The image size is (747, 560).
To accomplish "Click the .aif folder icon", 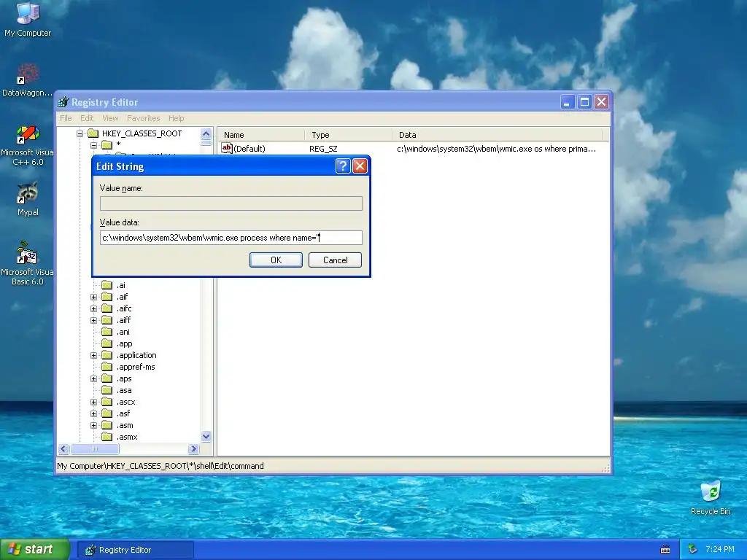I will coord(107,297).
